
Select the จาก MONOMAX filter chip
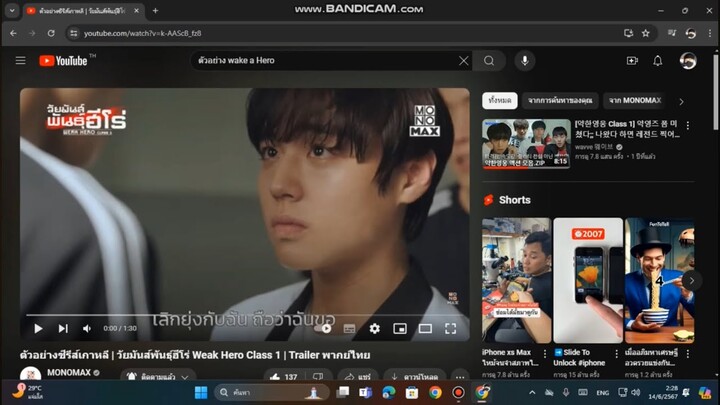pyautogui.click(x=635, y=101)
